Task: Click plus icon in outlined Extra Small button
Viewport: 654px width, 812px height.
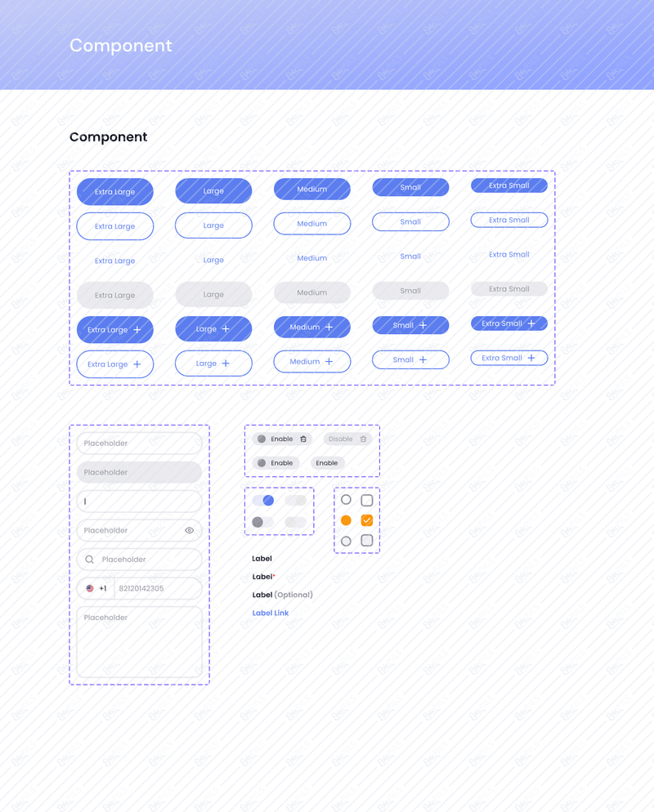Action: [531, 358]
